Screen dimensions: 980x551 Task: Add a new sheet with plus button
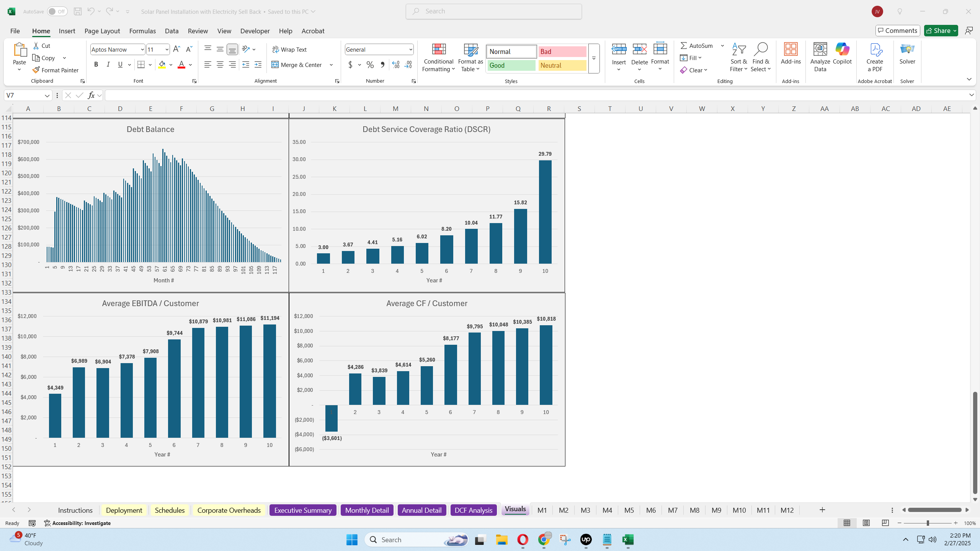point(822,510)
